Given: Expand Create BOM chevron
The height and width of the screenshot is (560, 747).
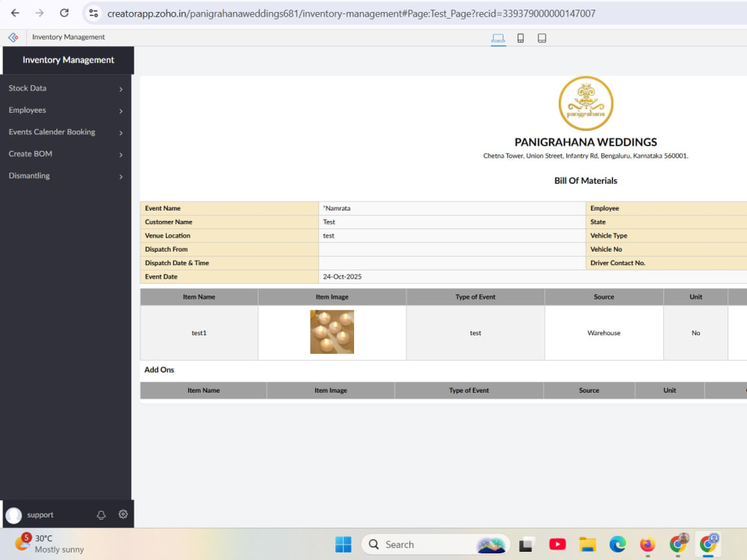Looking at the screenshot, I should click(121, 155).
